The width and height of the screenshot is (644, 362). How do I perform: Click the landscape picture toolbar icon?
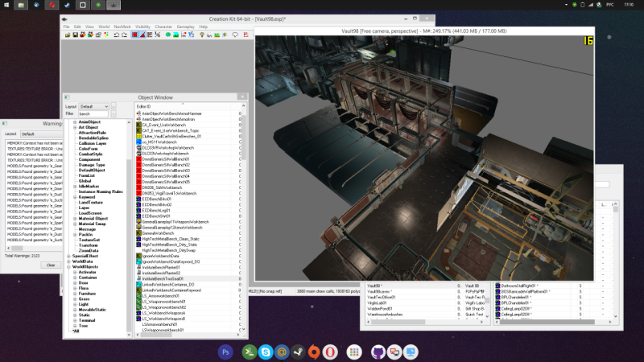[175, 35]
